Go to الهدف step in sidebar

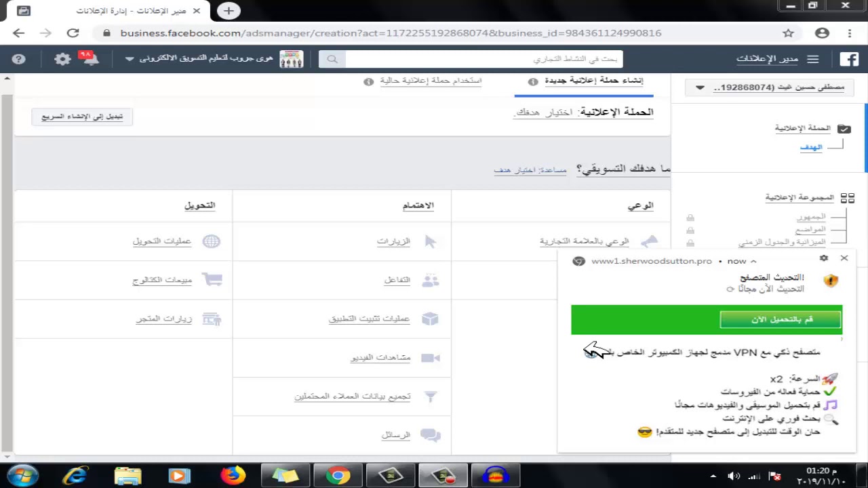[x=811, y=147]
